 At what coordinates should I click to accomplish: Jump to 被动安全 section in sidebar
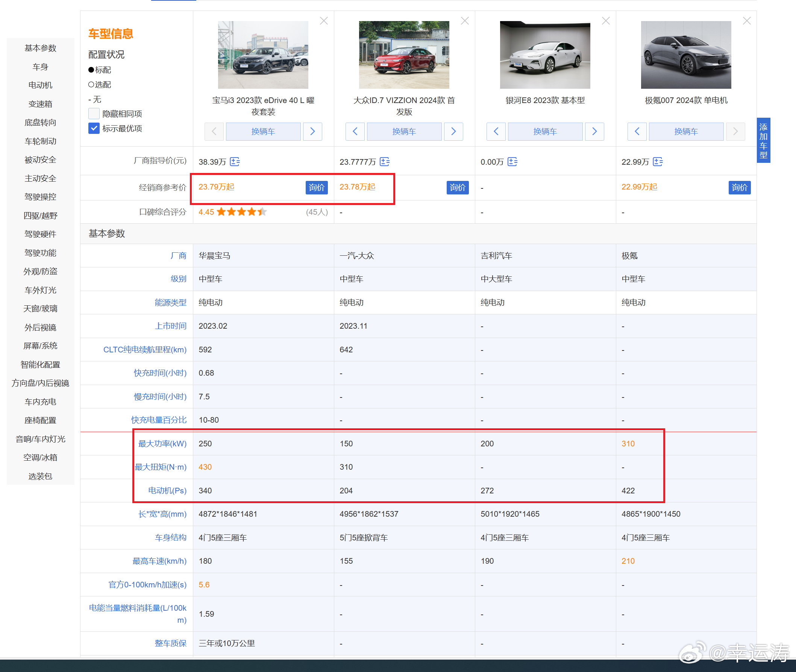(x=40, y=159)
